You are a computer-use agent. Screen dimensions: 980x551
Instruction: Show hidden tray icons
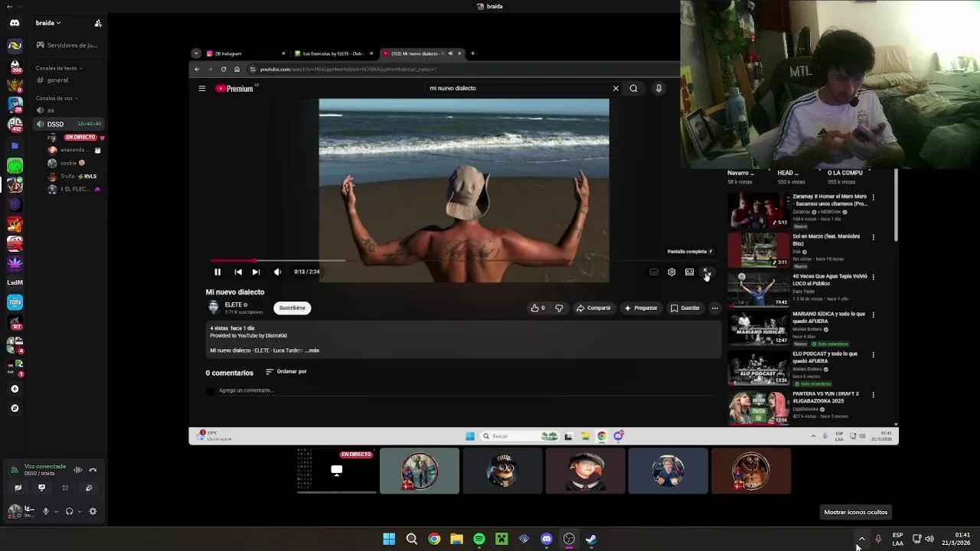pos(861,539)
